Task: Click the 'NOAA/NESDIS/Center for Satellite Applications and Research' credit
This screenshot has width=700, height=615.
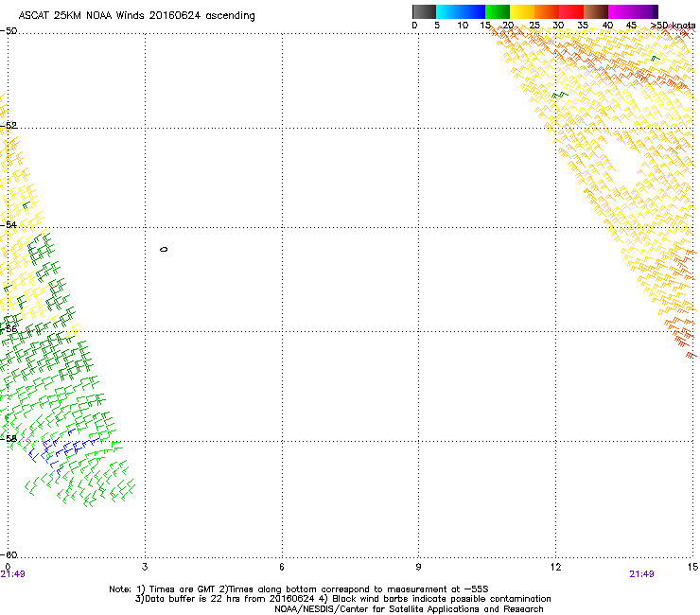Action: [x=409, y=609]
